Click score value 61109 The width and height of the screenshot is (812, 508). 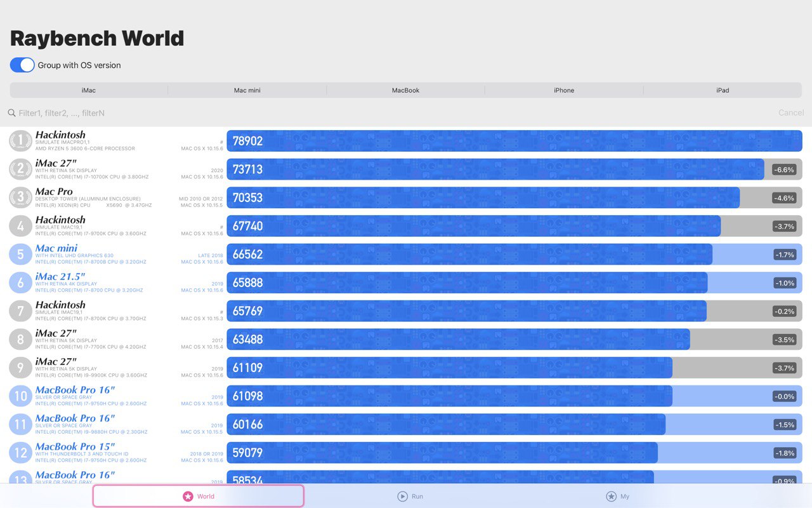(x=248, y=368)
